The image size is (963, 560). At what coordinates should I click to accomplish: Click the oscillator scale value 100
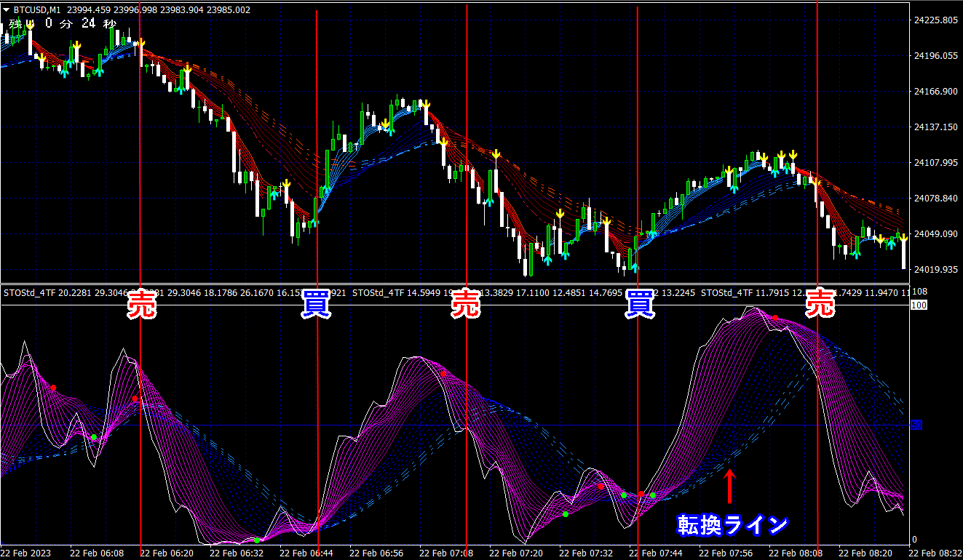coord(919,305)
